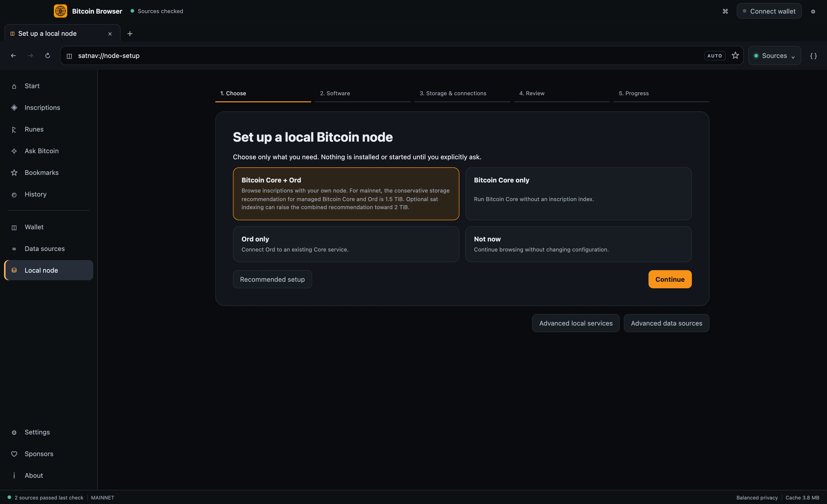827x504 pixels.
Task: Click the Bitcoin Browser globe logo icon
Action: [61, 11]
